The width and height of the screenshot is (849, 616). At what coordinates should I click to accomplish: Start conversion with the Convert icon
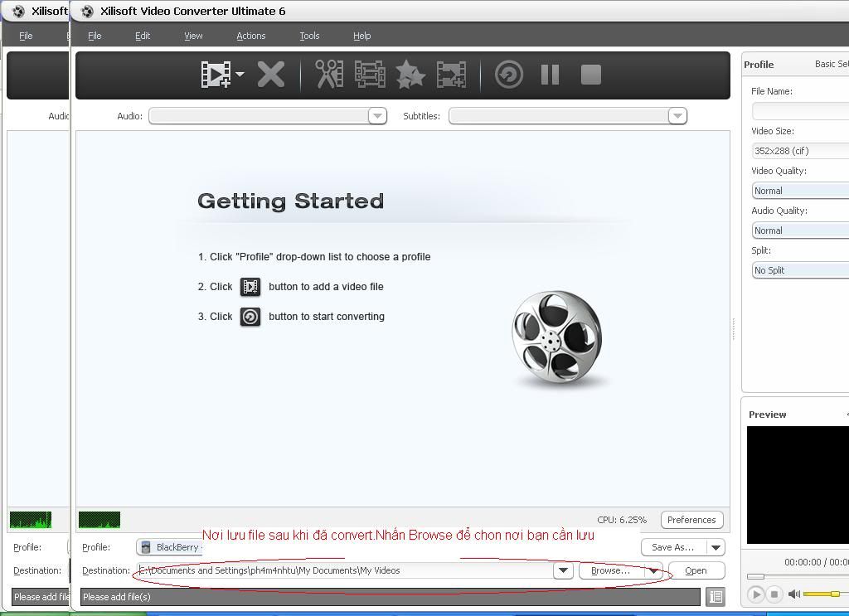(509, 75)
